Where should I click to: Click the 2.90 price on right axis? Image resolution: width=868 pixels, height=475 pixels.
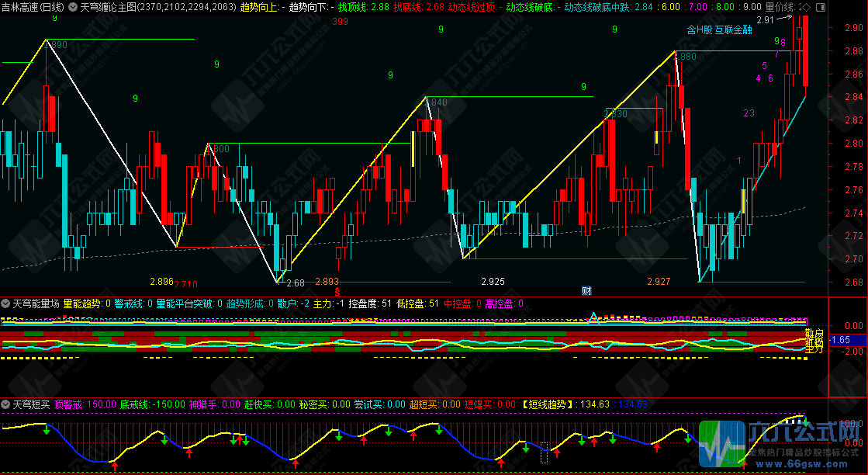[x=852, y=28]
